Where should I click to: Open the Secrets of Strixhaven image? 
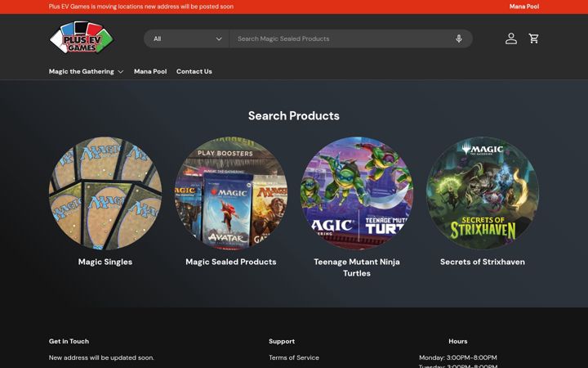483,193
